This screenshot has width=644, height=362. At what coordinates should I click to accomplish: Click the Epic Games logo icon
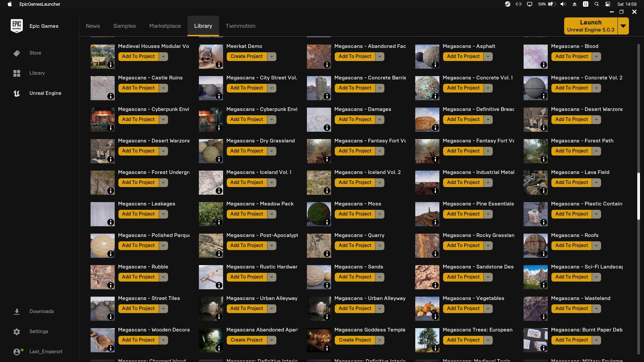(17, 26)
